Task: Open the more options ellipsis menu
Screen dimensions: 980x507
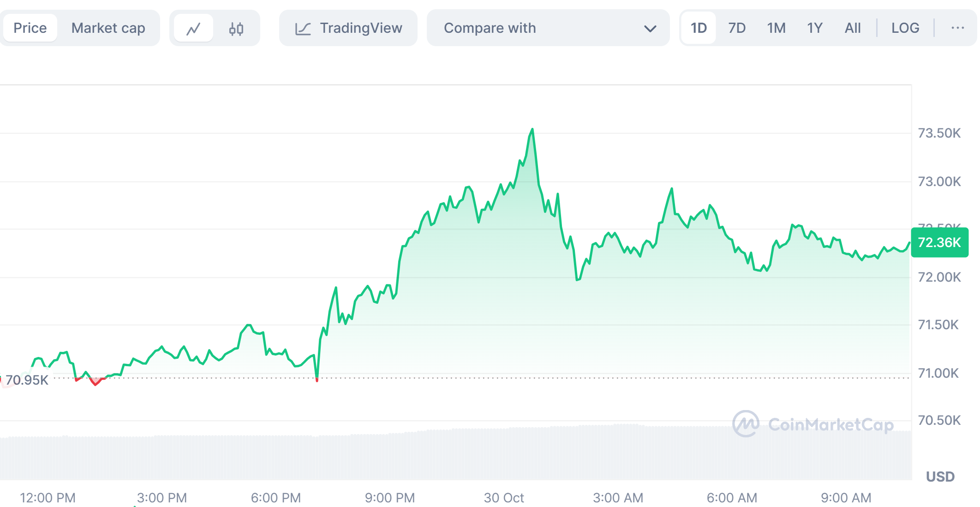Action: point(957,28)
